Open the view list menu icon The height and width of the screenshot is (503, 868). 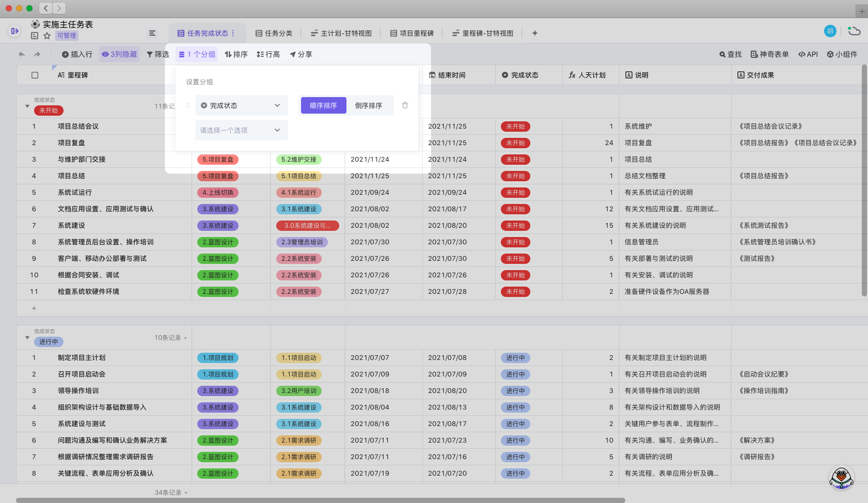(152, 33)
